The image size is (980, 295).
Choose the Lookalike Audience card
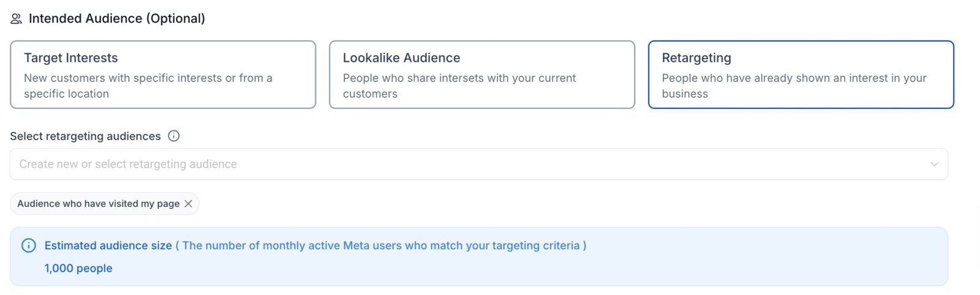[x=482, y=75]
